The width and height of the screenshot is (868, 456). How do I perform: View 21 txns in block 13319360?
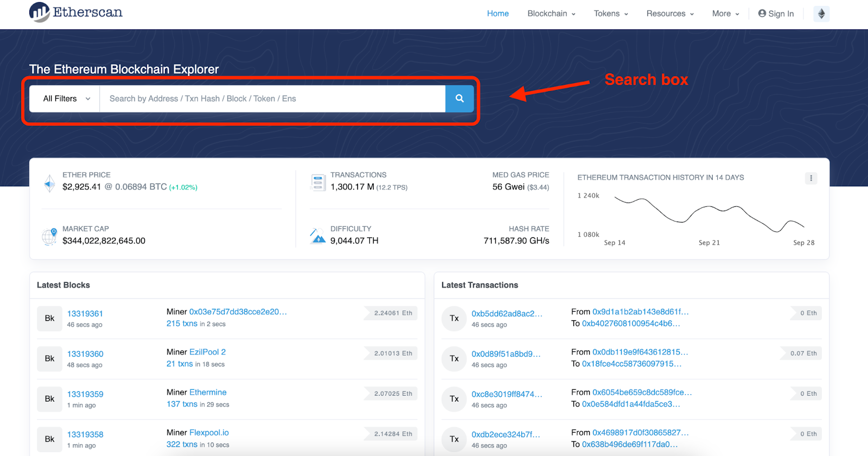pyautogui.click(x=180, y=364)
